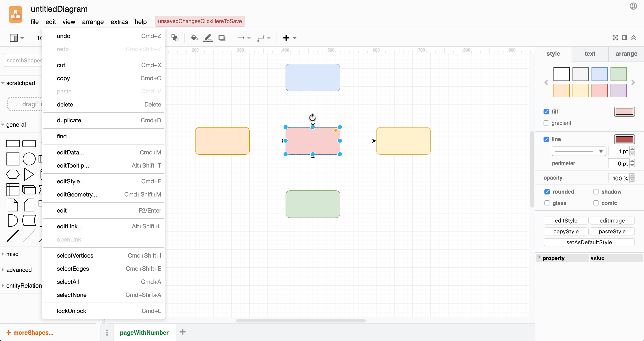The image size is (644, 341).
Task: Select the blue style swatch
Action: [x=599, y=74]
